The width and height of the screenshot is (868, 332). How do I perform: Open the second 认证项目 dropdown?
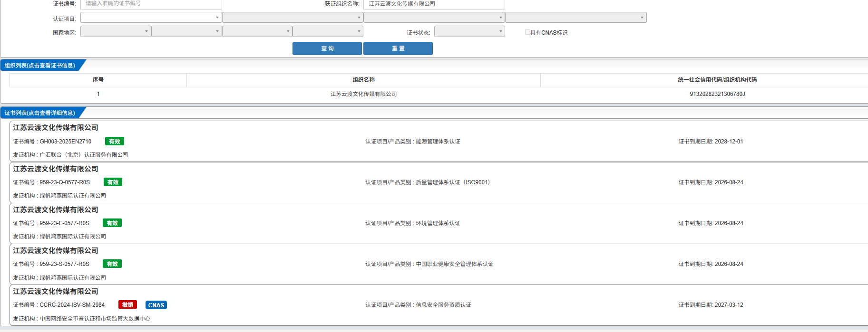293,18
